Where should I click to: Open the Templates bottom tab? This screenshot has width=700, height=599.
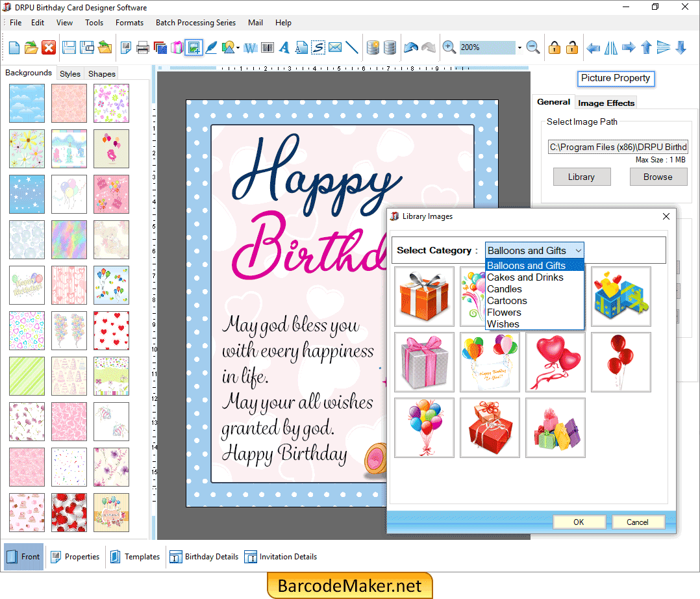point(135,557)
